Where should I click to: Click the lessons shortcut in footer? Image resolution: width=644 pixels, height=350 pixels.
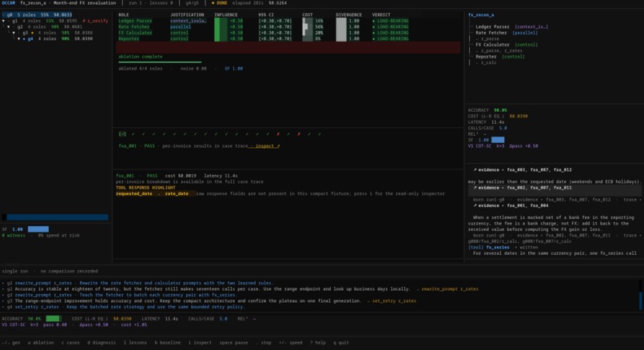[135, 343]
